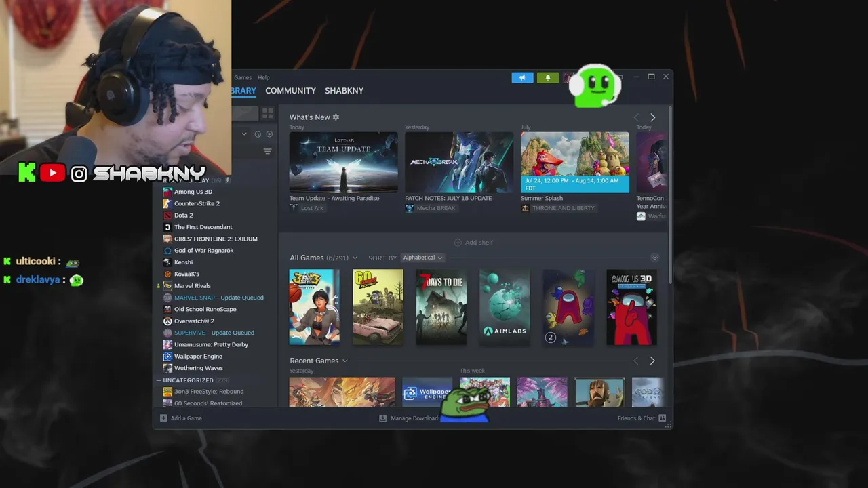Image resolution: width=868 pixels, height=488 pixels.
Task: Click Manage Downloads text
Action: point(414,418)
